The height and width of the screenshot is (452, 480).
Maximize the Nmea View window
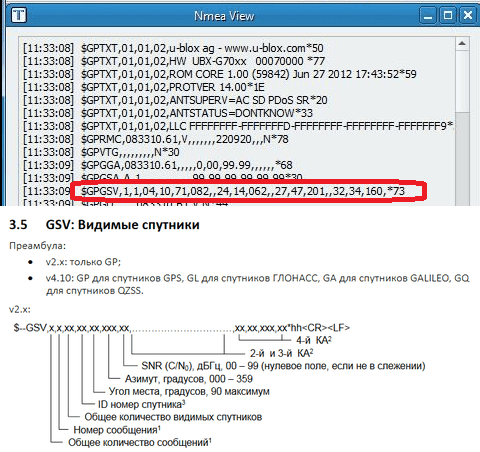tap(448, 15)
